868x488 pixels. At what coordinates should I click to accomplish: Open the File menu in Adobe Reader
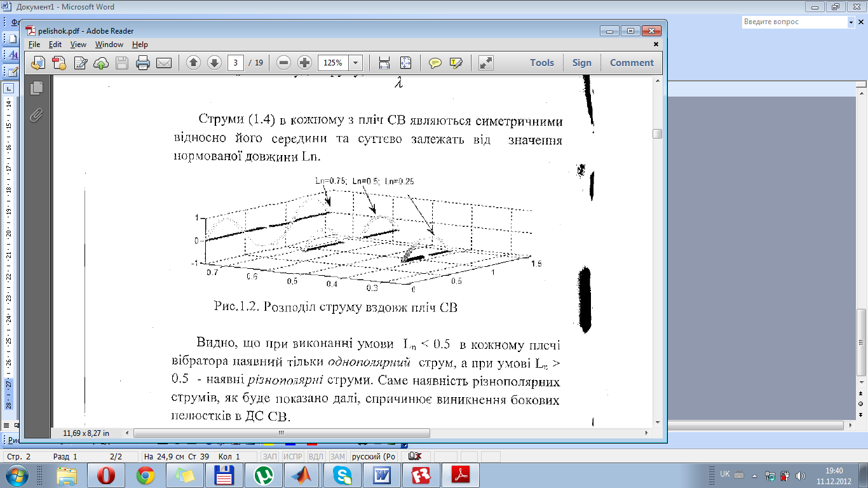coord(34,44)
